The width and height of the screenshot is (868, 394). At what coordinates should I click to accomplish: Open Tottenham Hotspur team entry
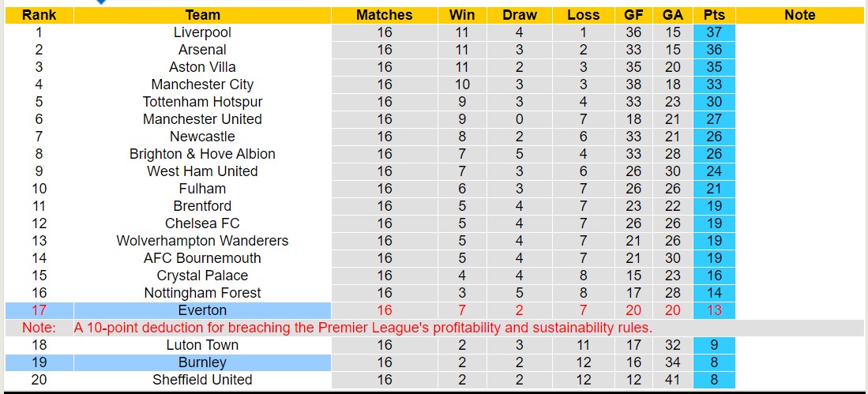[x=202, y=102]
